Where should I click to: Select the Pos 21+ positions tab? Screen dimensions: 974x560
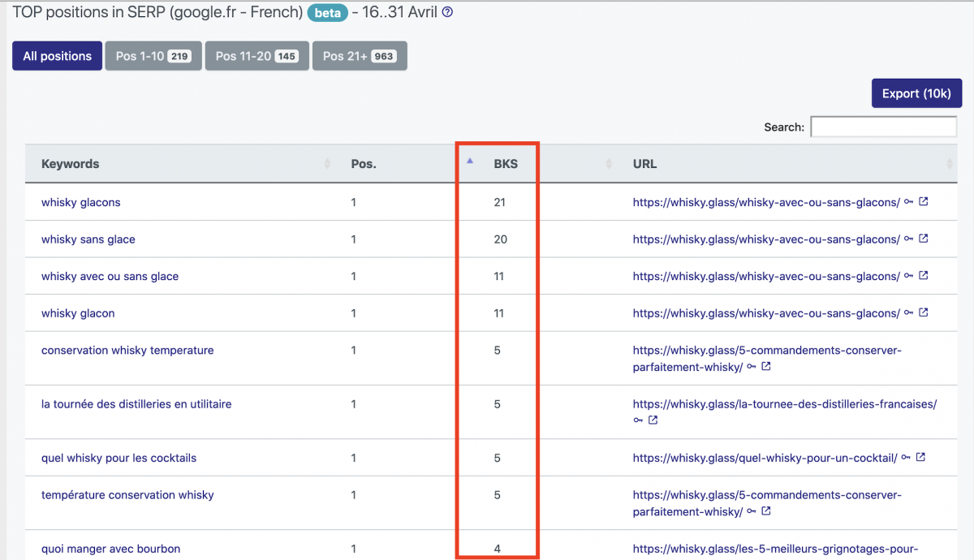point(360,55)
